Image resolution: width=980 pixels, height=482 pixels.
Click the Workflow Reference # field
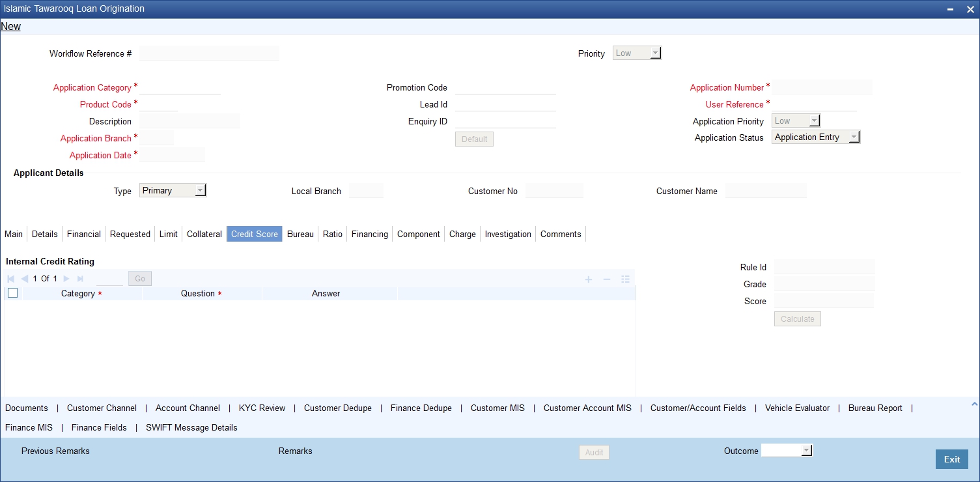click(x=209, y=53)
